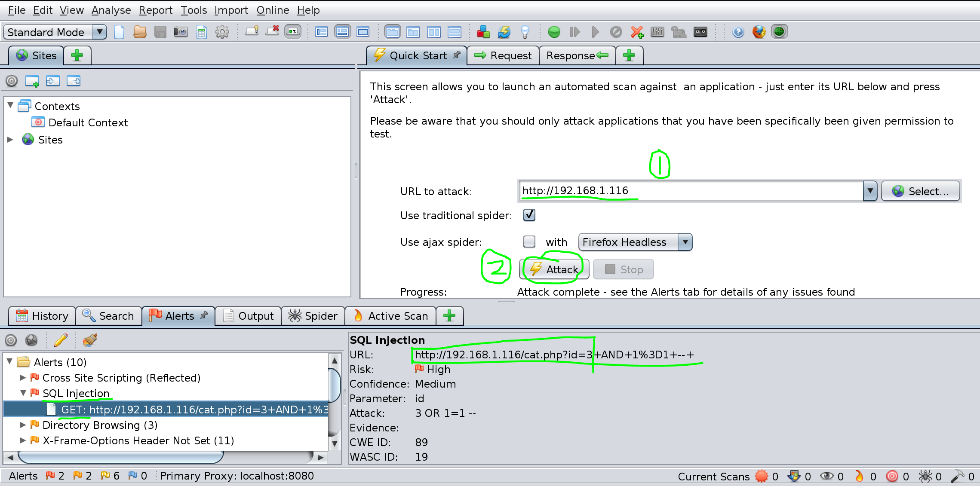Switch to the Active Scan tab
Image resolution: width=980 pixels, height=486 pixels.
point(390,316)
